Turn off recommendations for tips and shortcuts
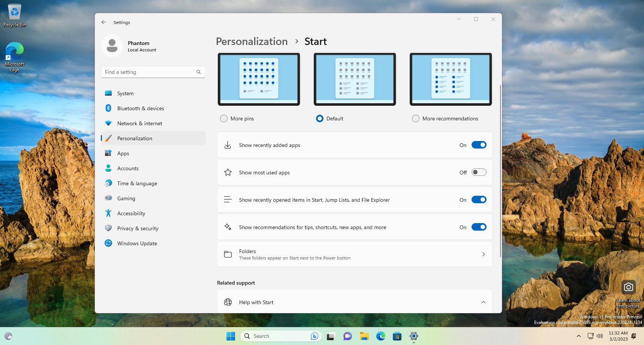 point(479,227)
